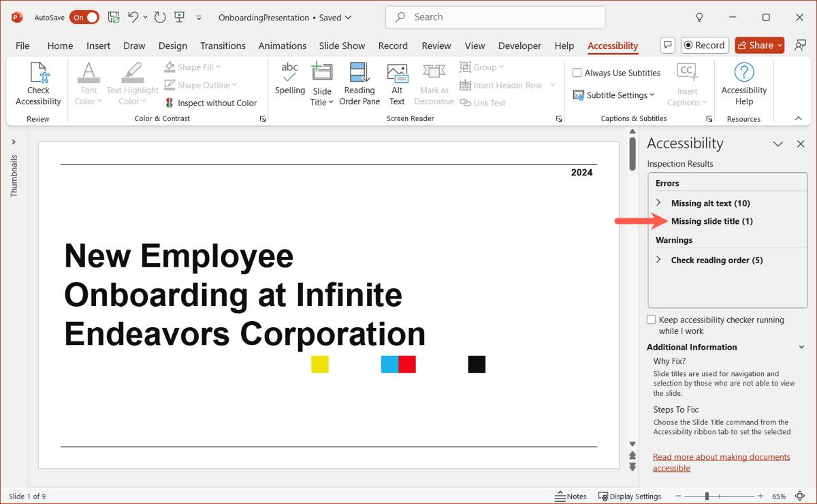The width and height of the screenshot is (817, 504).
Task: Expand Check reading order (5) list
Action: pyautogui.click(x=658, y=260)
